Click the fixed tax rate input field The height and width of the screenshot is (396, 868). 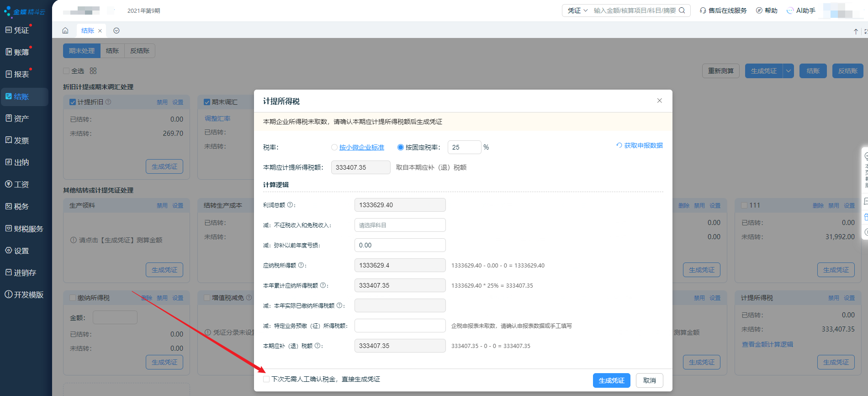pos(464,147)
